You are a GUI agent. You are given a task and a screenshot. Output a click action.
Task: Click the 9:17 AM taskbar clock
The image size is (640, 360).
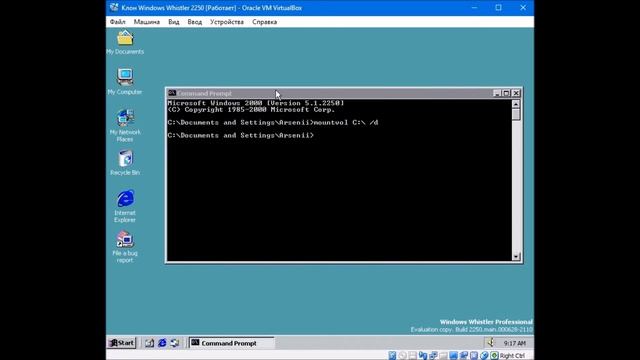click(514, 343)
